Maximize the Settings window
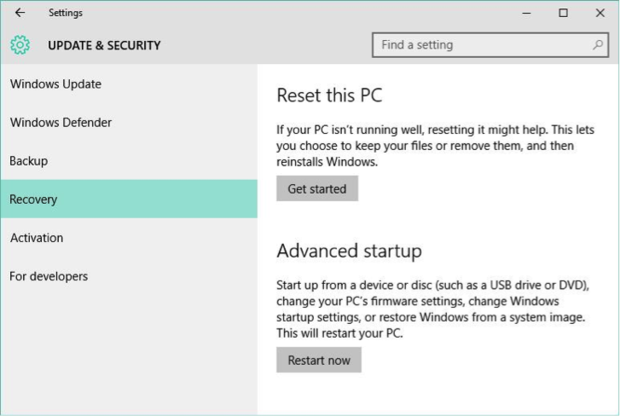Image resolution: width=620 pixels, height=416 pixels. [563, 13]
